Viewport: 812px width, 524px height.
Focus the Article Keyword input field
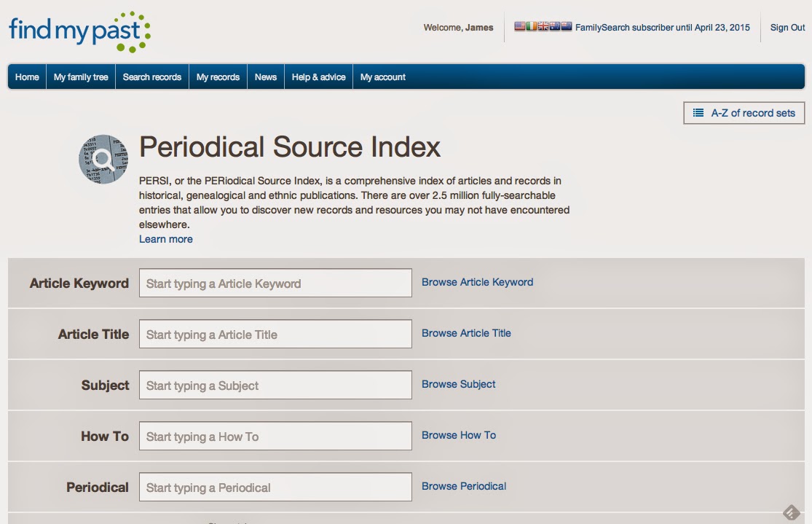(x=275, y=283)
